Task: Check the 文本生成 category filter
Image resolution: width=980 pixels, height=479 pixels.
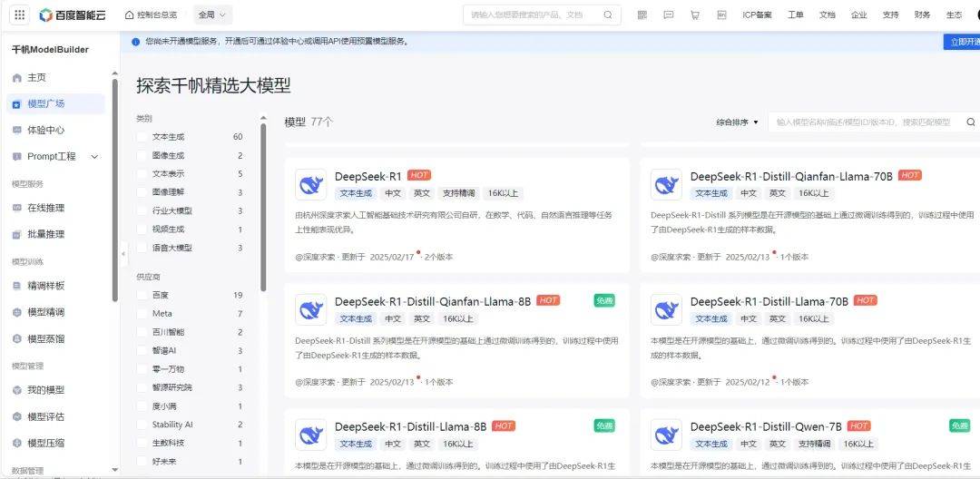Action: tap(142, 137)
